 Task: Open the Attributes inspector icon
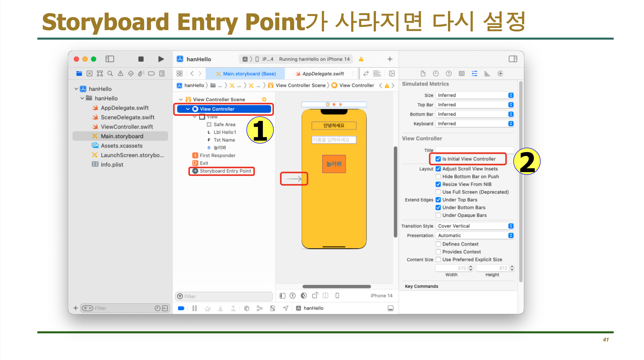click(x=474, y=73)
